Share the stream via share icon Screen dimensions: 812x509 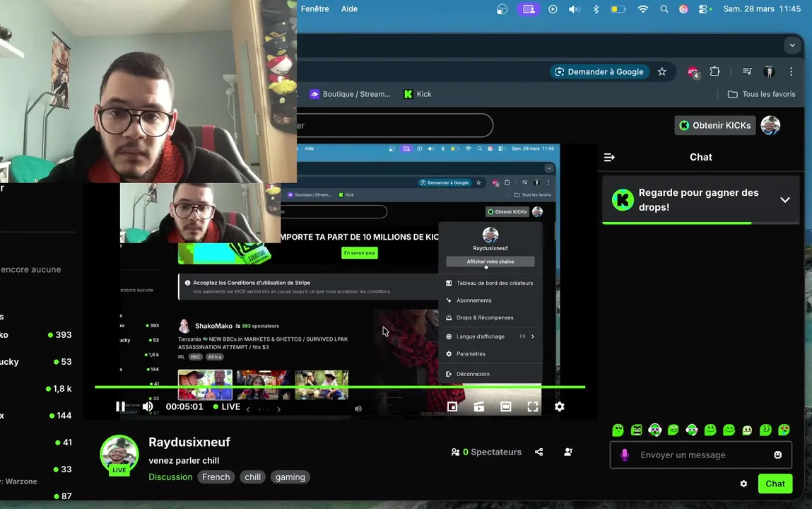click(539, 452)
